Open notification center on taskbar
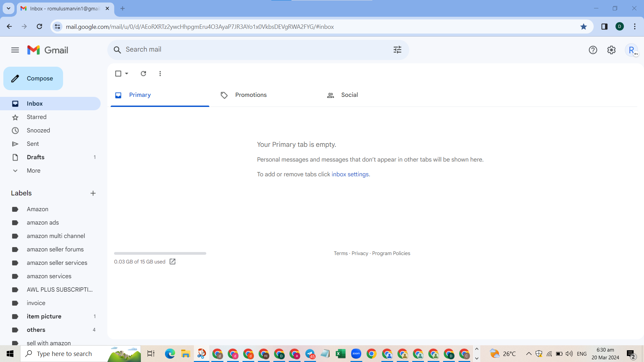The image size is (644, 362). 631,354
